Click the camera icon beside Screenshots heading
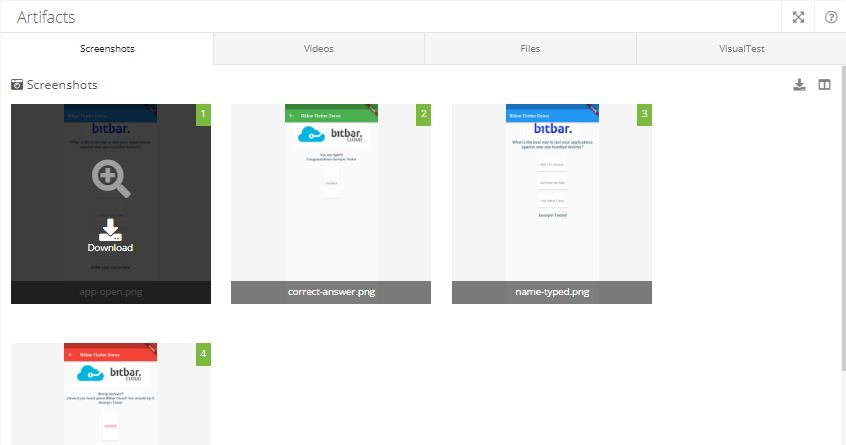This screenshot has width=846, height=445. click(17, 85)
